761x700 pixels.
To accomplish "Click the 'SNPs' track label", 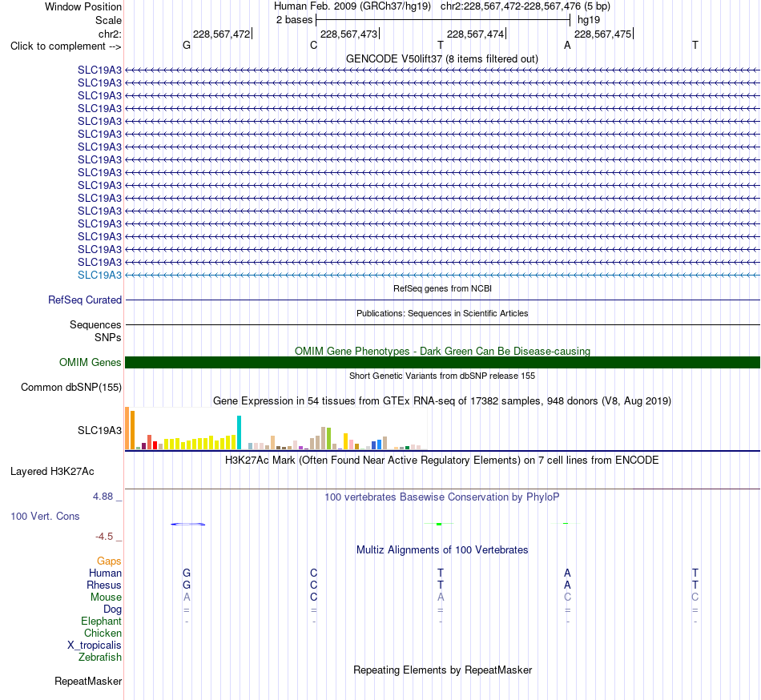I will point(108,337).
